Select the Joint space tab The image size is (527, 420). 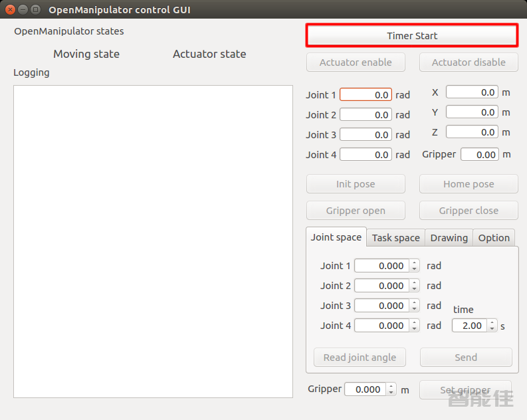click(x=336, y=237)
